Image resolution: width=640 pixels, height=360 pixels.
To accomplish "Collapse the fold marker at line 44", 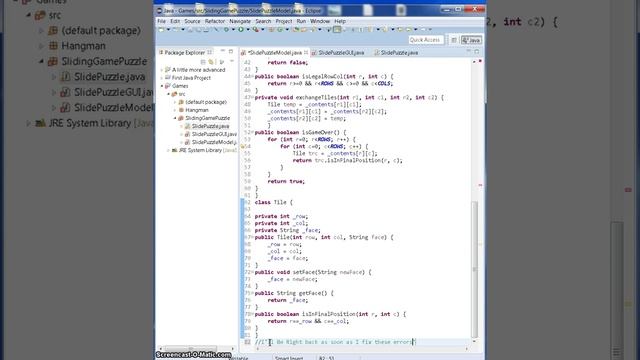I will (252, 76).
